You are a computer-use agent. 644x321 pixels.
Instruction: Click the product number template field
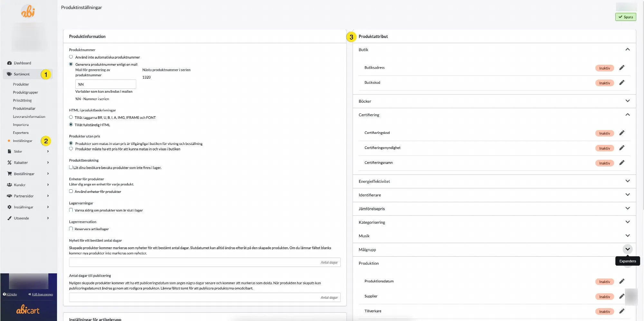(106, 84)
